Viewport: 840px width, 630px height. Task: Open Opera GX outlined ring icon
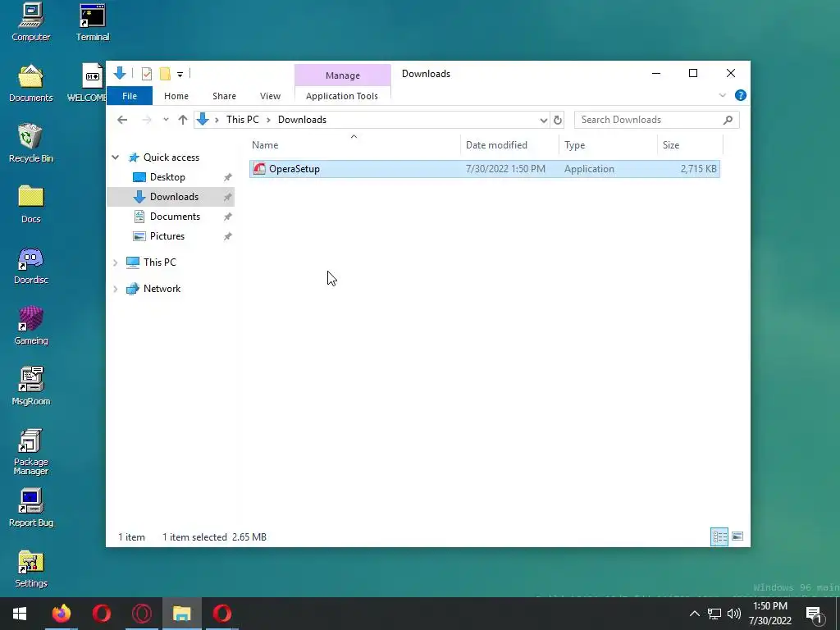click(x=141, y=614)
